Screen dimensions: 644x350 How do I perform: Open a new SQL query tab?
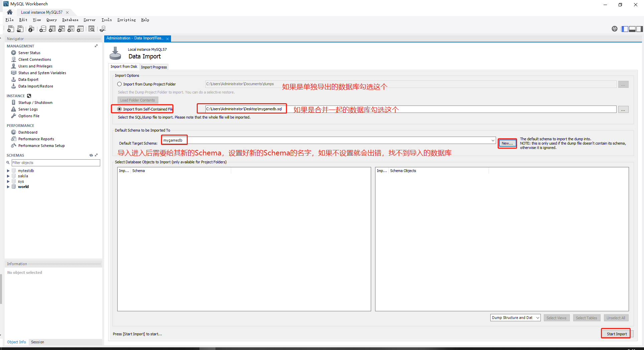pyautogui.click(x=10, y=29)
